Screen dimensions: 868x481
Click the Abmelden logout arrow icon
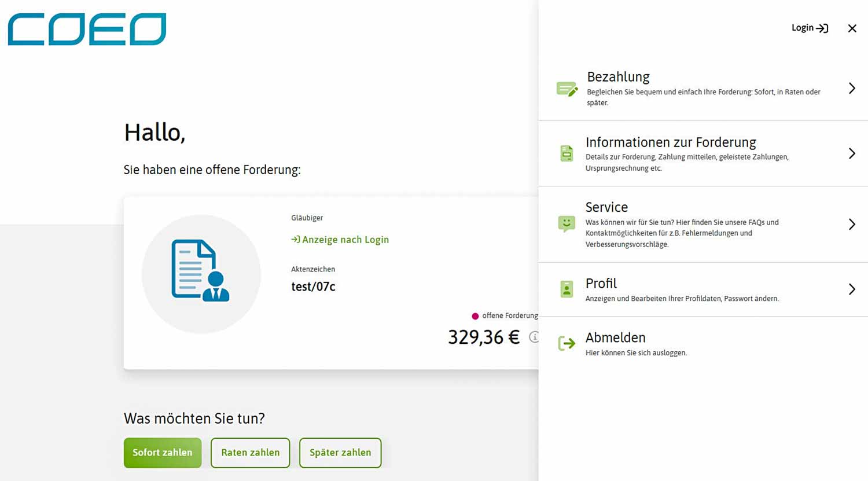coord(567,343)
